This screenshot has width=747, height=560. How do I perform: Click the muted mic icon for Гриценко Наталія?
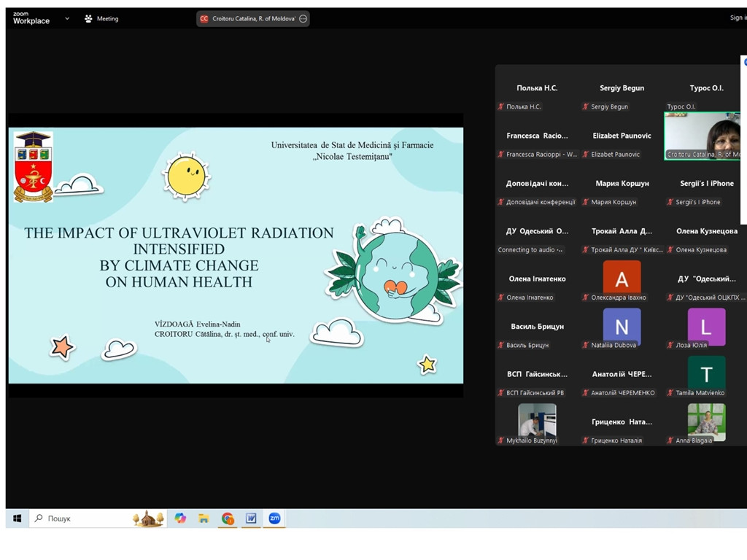tap(586, 440)
